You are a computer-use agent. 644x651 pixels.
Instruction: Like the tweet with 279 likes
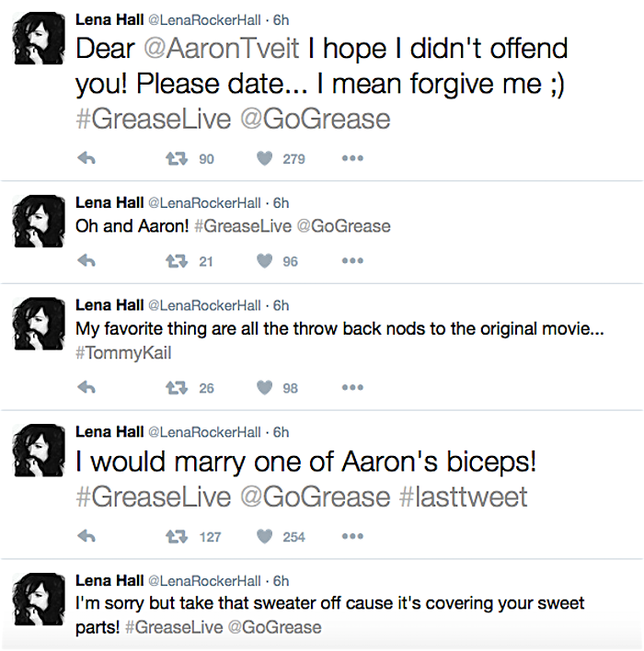(265, 159)
